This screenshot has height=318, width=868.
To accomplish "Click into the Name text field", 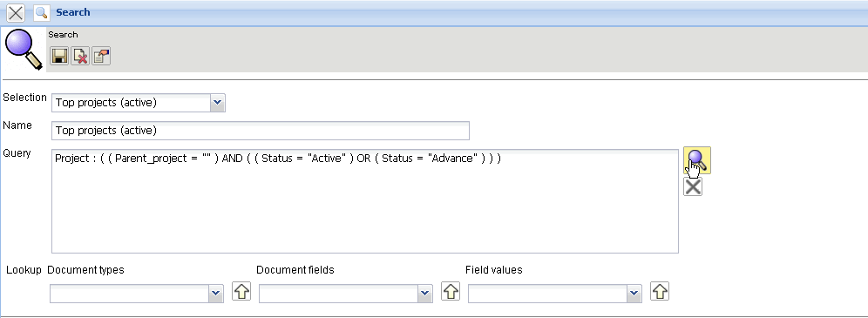I will click(261, 131).
